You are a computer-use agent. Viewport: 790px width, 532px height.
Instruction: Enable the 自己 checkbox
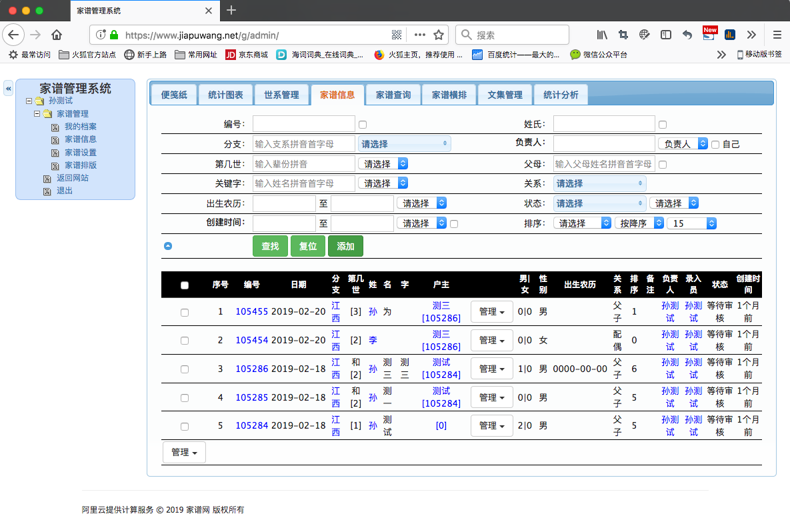(x=715, y=145)
